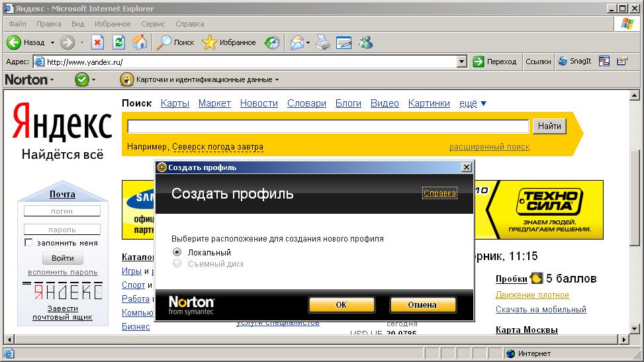Click the Norton logo on toolbar
This screenshot has height=362, width=644.
click(x=26, y=79)
